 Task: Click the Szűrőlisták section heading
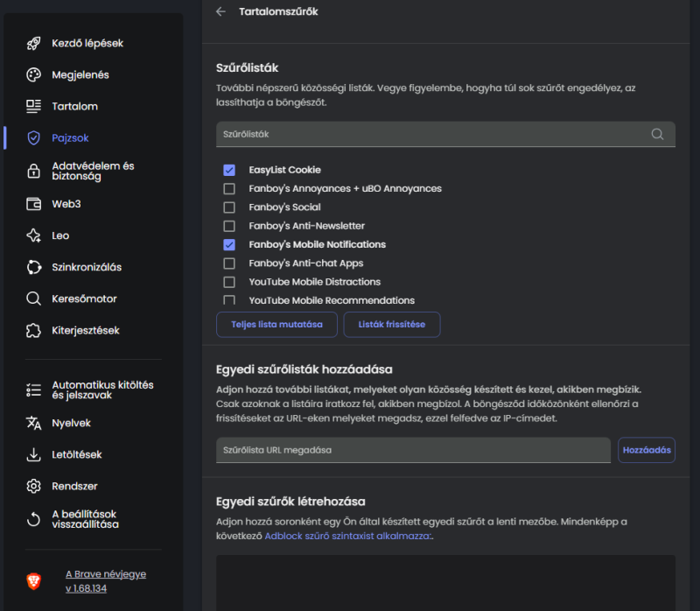pos(248,68)
